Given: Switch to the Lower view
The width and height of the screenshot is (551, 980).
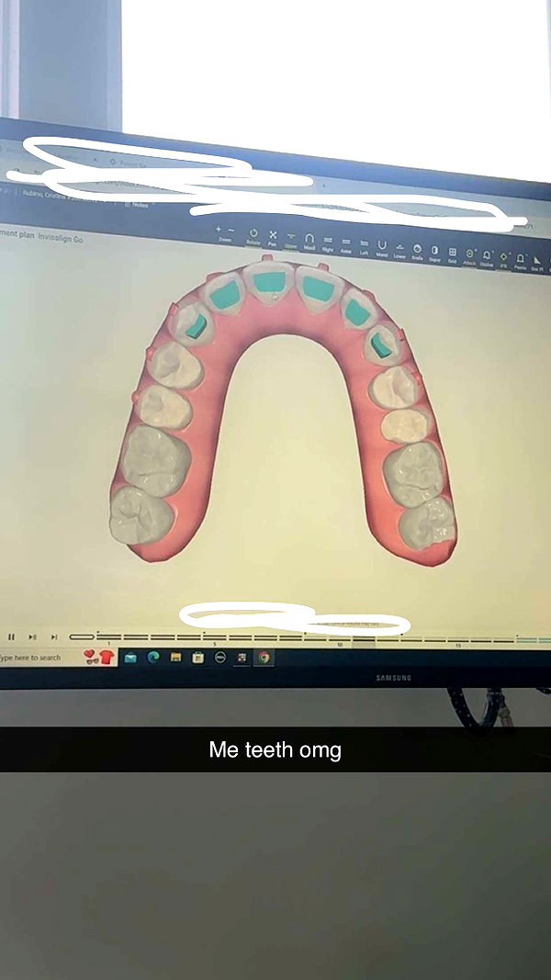Looking at the screenshot, I should (x=399, y=250).
